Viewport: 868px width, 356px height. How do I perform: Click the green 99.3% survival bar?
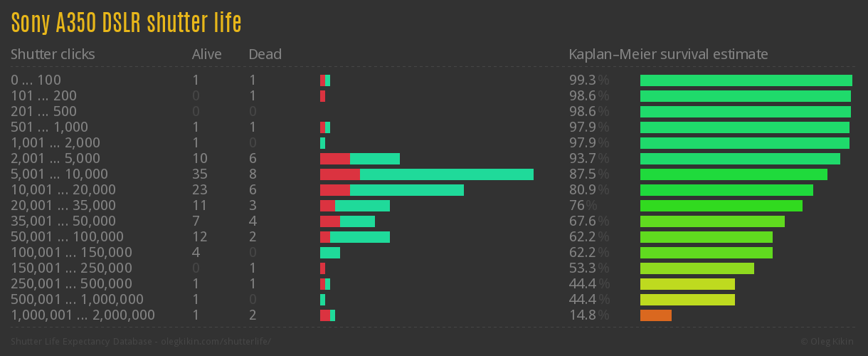(746, 80)
